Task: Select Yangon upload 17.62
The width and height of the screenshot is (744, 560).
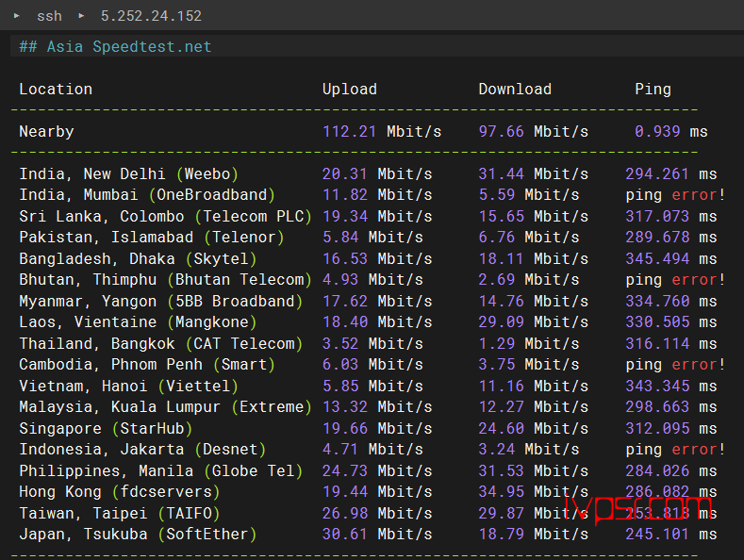Action: pos(344,301)
